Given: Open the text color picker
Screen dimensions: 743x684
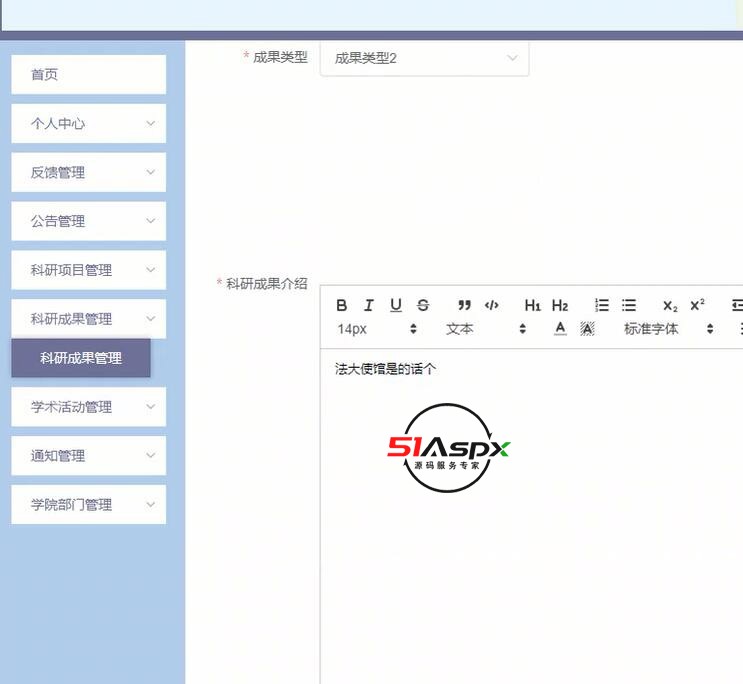Looking at the screenshot, I should [560, 328].
